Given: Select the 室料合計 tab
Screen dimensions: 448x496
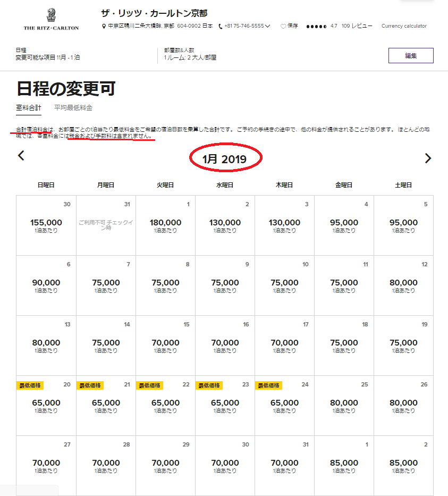Looking at the screenshot, I should click(x=29, y=108).
